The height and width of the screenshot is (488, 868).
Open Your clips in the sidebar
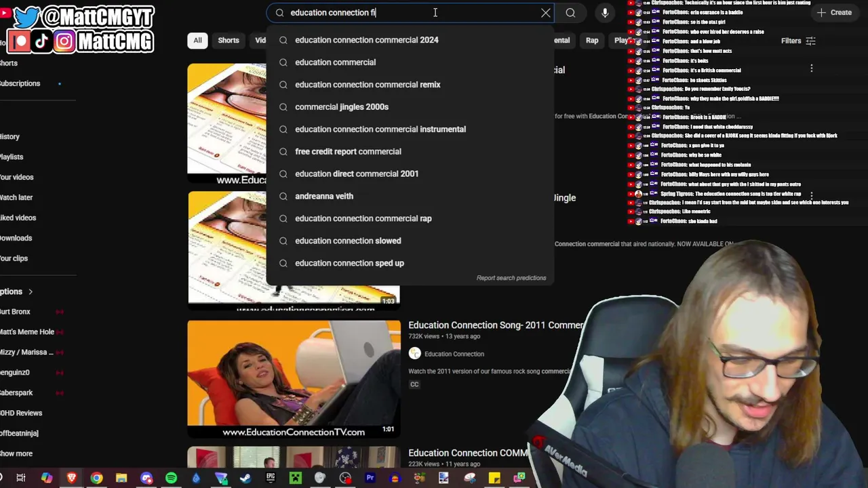pos(14,259)
